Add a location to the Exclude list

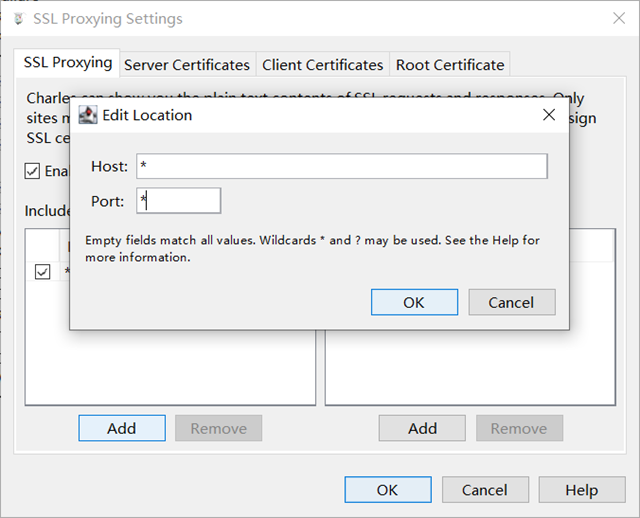click(422, 428)
